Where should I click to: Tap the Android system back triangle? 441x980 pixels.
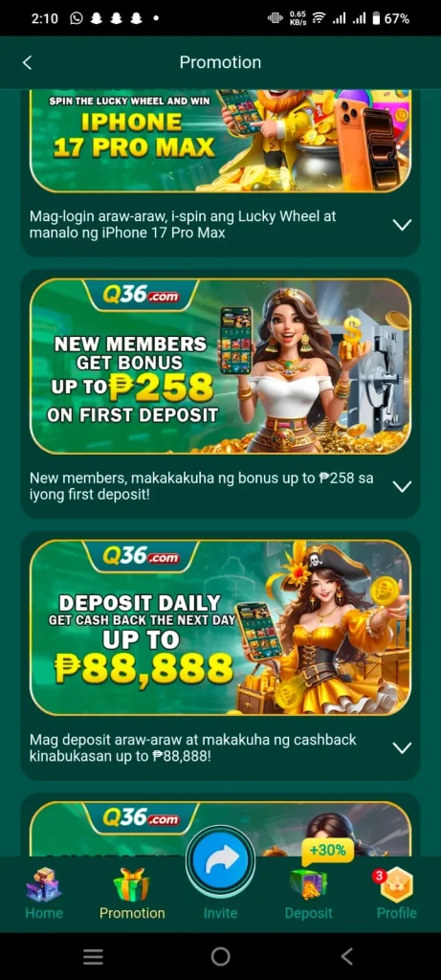click(x=347, y=956)
